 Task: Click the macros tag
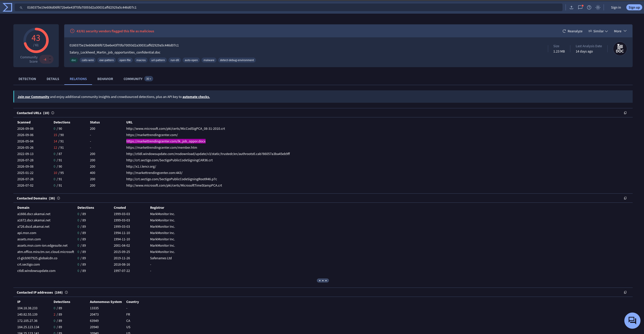pyautogui.click(x=141, y=60)
